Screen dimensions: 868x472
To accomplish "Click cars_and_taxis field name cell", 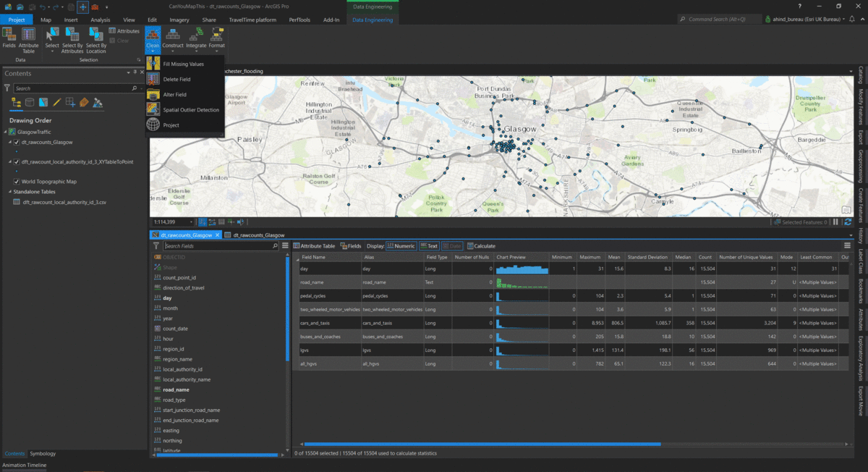I will tap(329, 322).
